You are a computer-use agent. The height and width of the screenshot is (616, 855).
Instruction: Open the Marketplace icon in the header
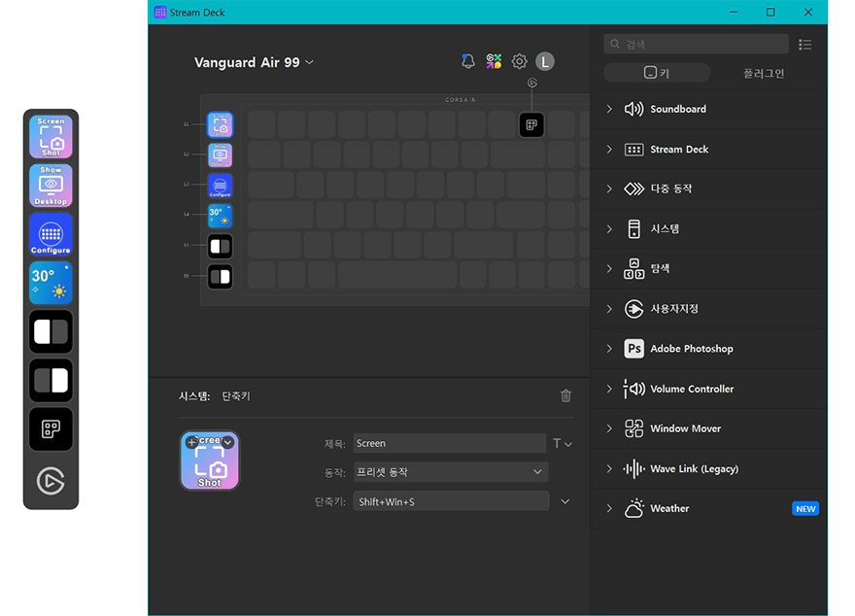point(494,61)
